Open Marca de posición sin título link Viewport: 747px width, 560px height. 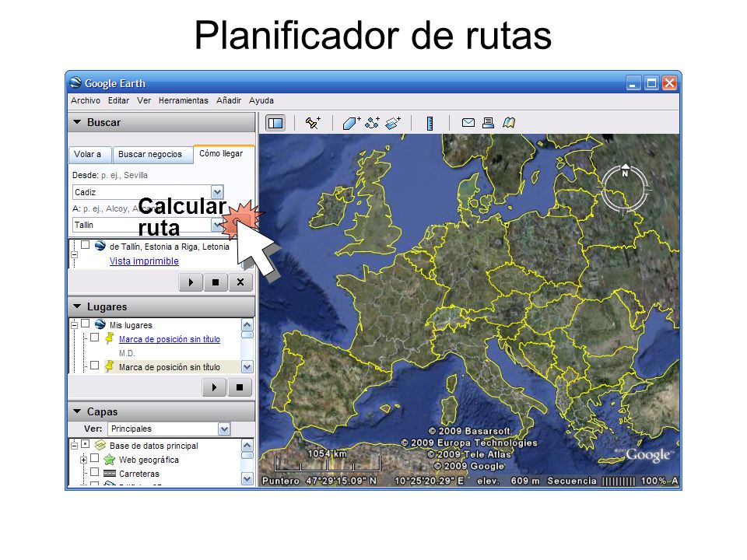point(170,339)
